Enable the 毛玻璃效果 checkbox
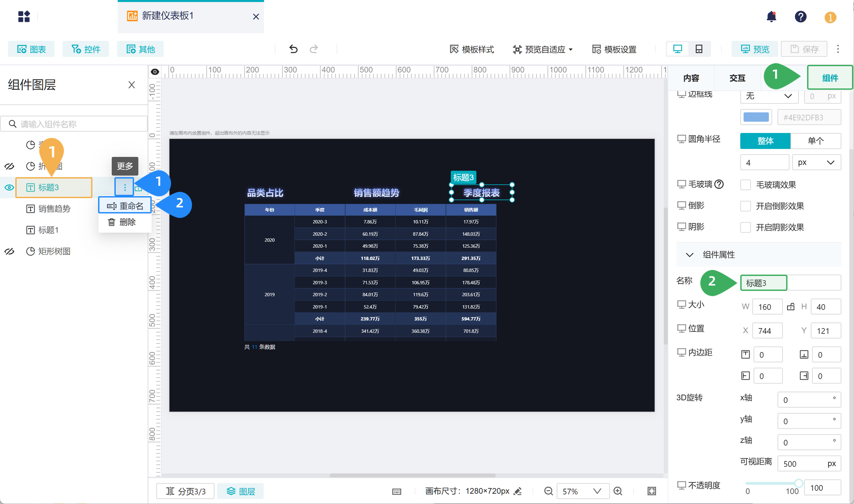The width and height of the screenshot is (854, 504). click(x=745, y=185)
